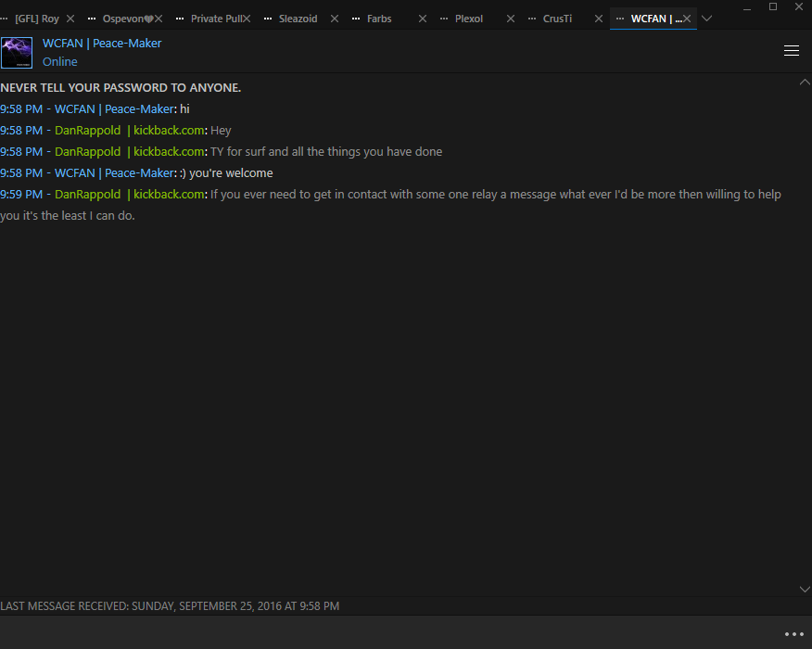Image resolution: width=812 pixels, height=649 pixels.
Task: Close the [GFL] Roy tab
Action: pyautogui.click(x=70, y=19)
